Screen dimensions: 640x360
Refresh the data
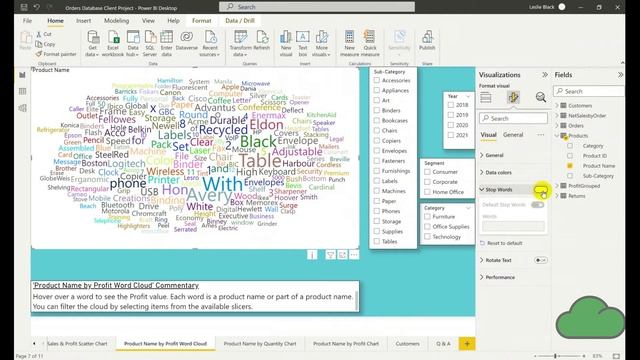pos(262,41)
